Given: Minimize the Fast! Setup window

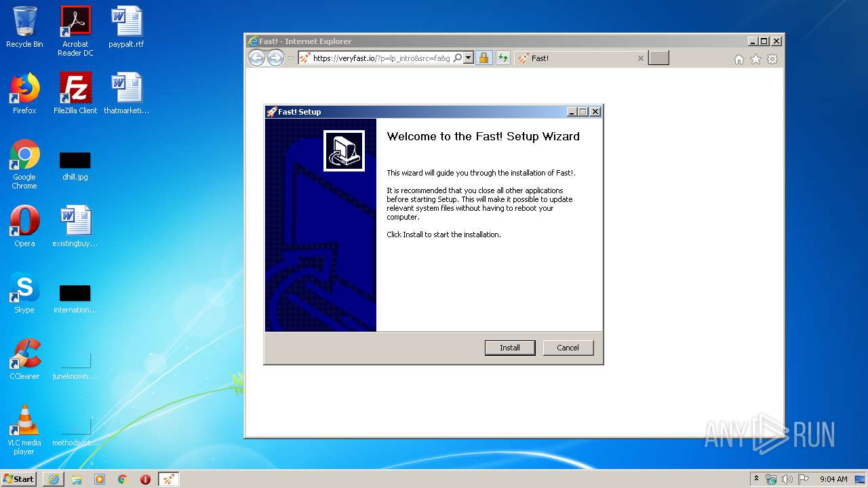Looking at the screenshot, I should (572, 112).
